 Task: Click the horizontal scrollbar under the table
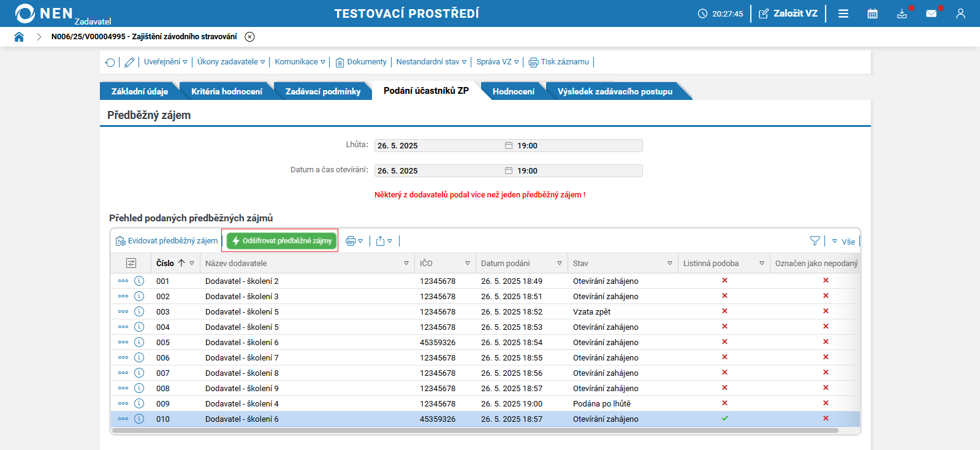pyautogui.click(x=474, y=430)
